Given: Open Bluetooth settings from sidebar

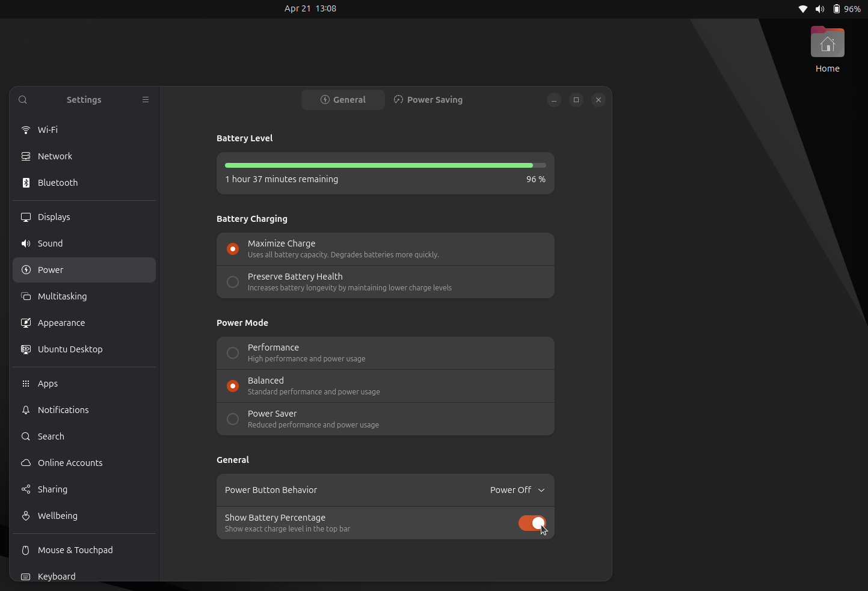Looking at the screenshot, I should point(25,182).
